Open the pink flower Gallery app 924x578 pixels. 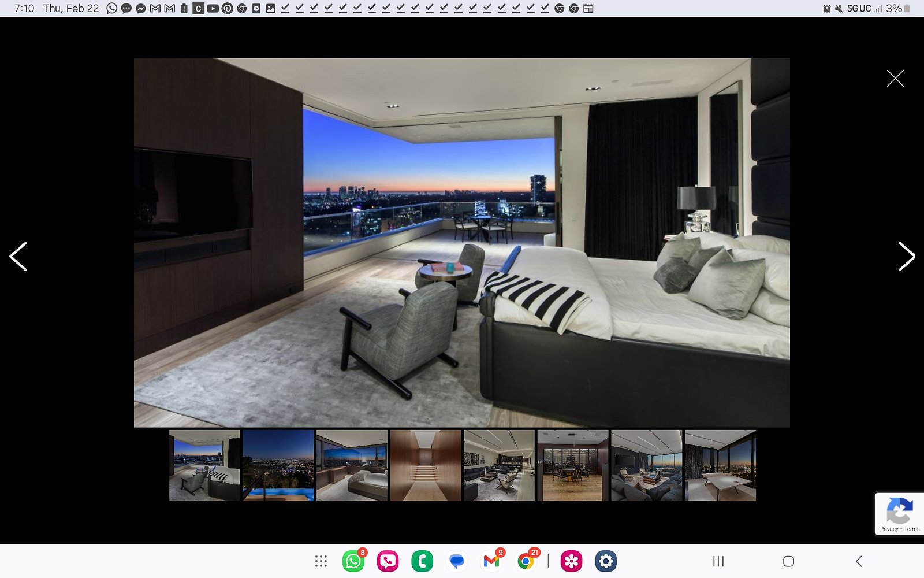click(x=571, y=561)
